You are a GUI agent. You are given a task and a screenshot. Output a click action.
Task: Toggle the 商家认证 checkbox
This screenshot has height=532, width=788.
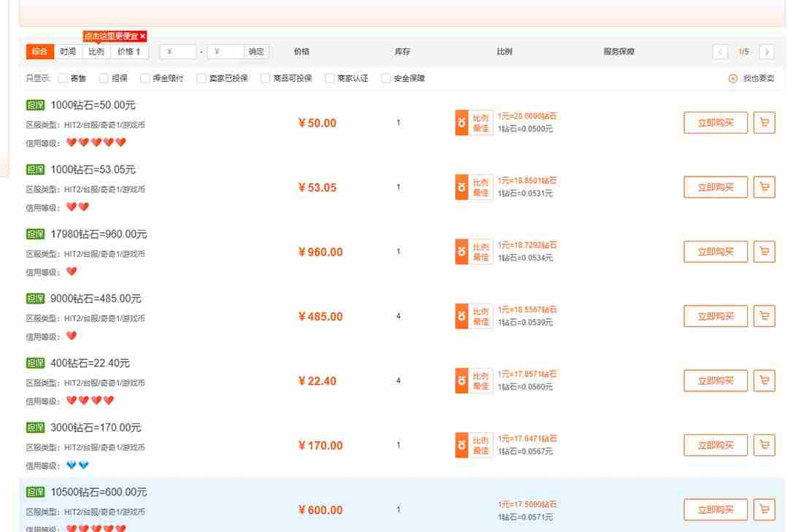330,78
